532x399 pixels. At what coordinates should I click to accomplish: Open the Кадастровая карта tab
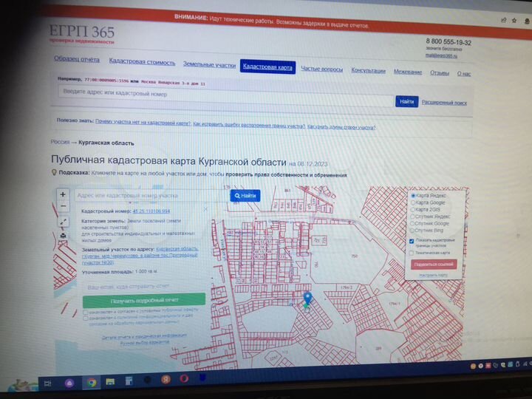point(267,67)
